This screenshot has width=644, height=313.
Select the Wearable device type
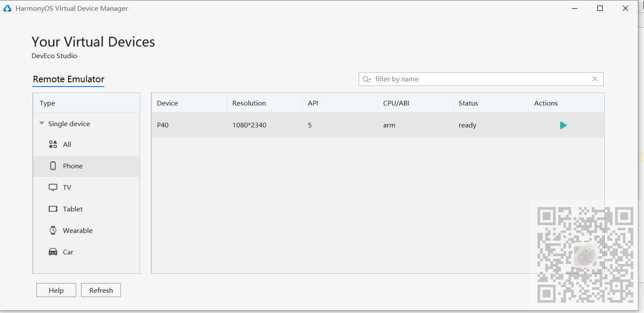[x=86, y=231]
